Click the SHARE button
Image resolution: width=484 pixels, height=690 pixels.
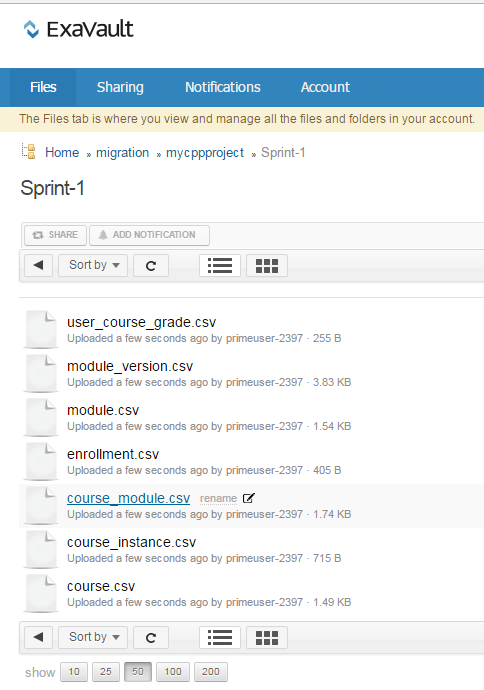pyautogui.click(x=55, y=235)
